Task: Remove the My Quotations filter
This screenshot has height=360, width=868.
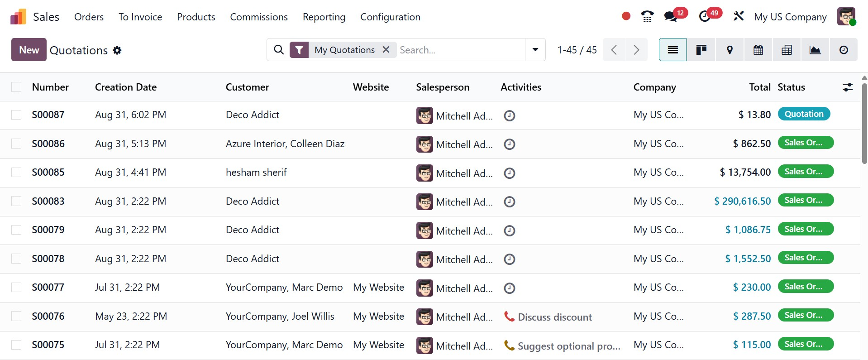Action: tap(386, 50)
